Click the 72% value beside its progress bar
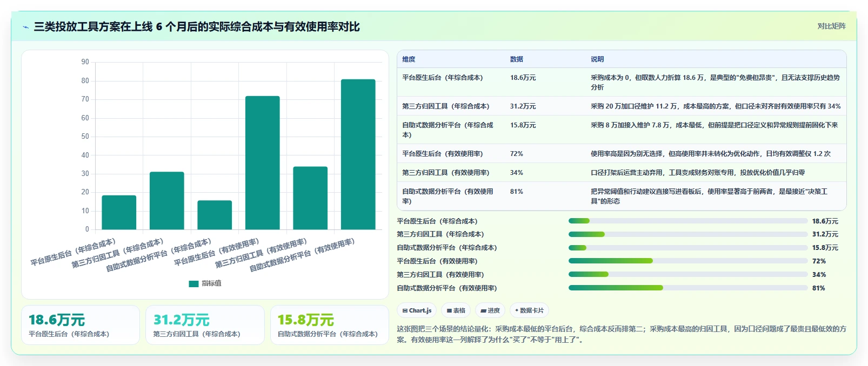This screenshot has height=366, width=868. click(x=819, y=261)
